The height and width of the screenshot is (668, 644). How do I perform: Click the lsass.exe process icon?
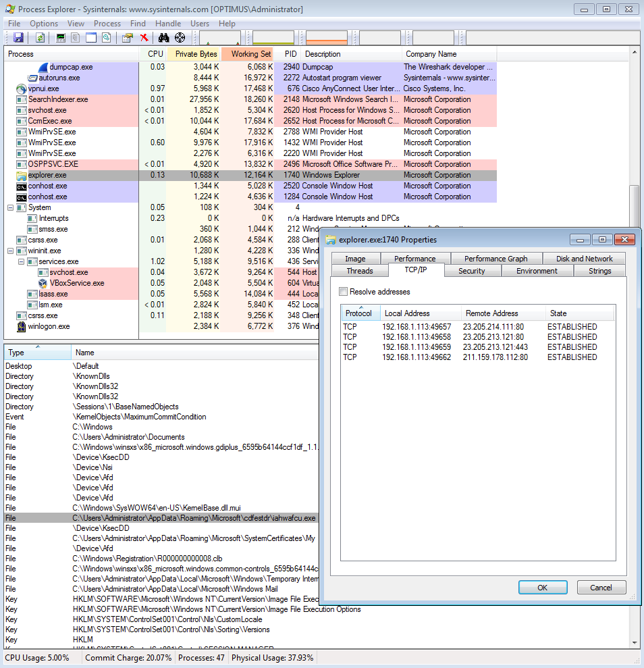click(x=32, y=294)
